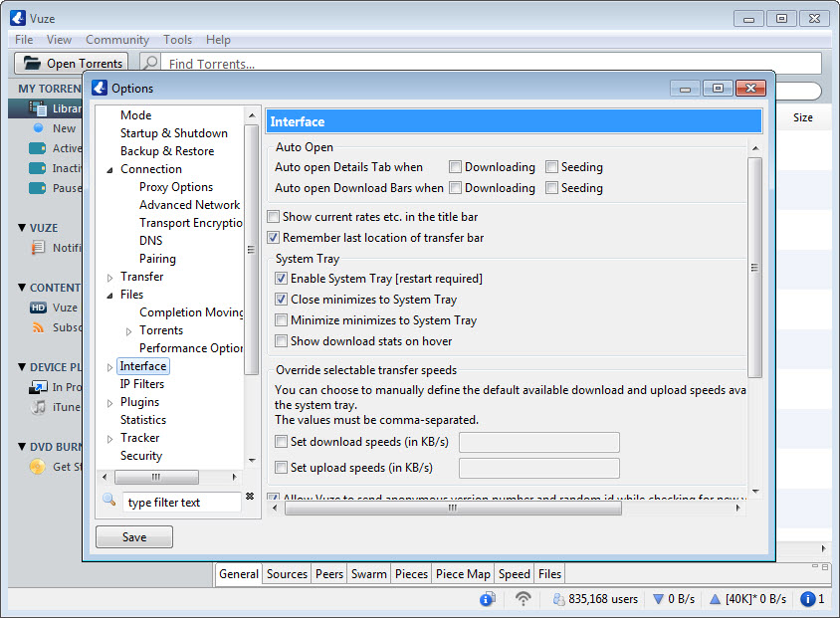Expand the Tracker tree node

(109, 439)
